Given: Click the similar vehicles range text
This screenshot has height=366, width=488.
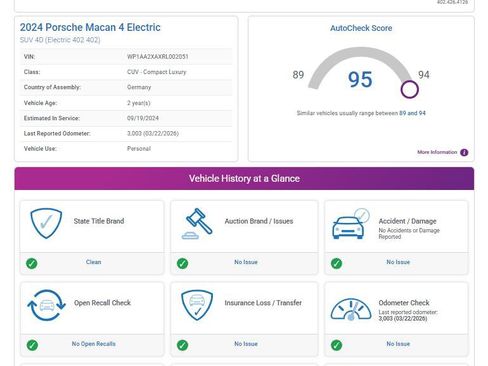Looking at the screenshot, I should click(x=361, y=113).
